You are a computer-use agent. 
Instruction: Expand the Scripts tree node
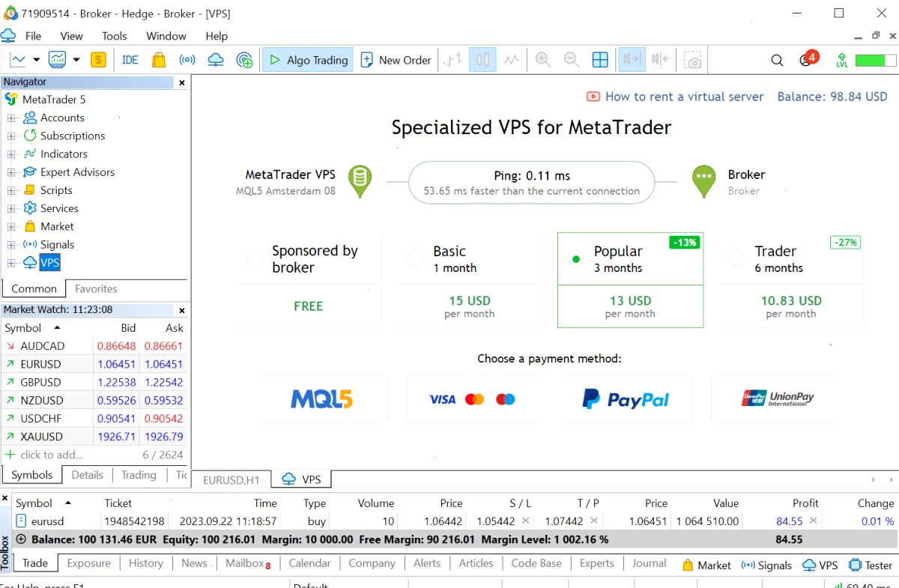[11, 190]
